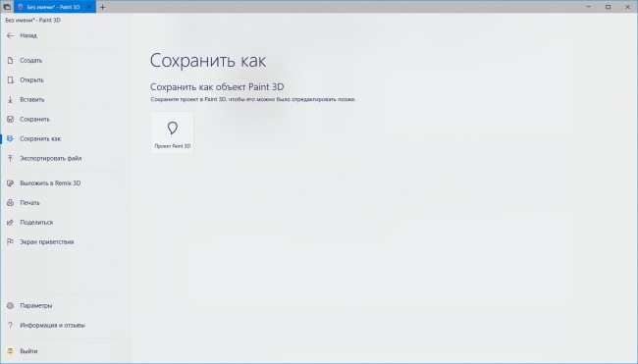
Task: Click the Экспортировать файл upload icon
Action: [10, 158]
